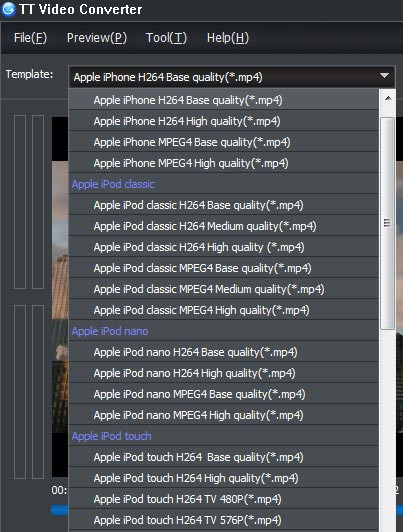The width and height of the screenshot is (403, 532).
Task: Select Apple iPod nano MPEG4 High quality(*.mp4)
Action: [x=224, y=415]
